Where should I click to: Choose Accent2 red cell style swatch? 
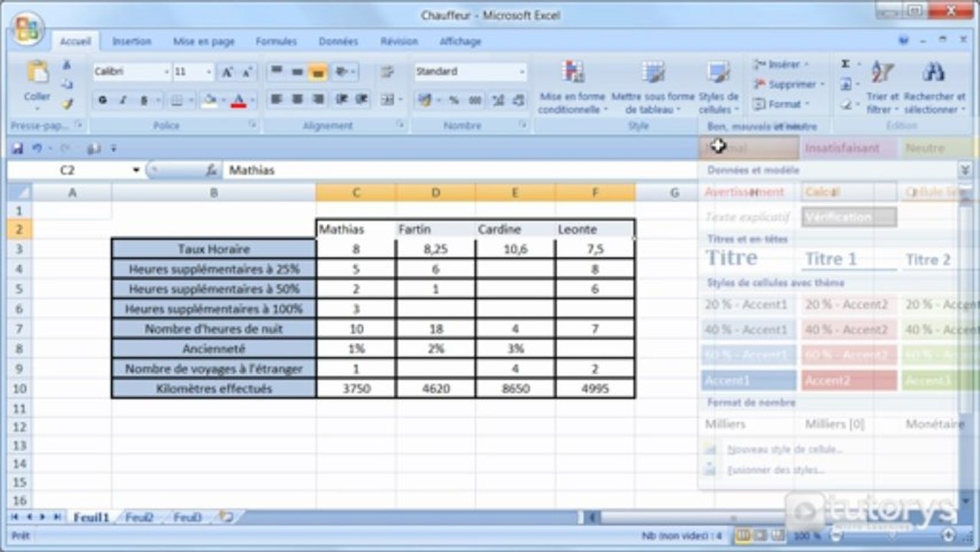pyautogui.click(x=849, y=380)
